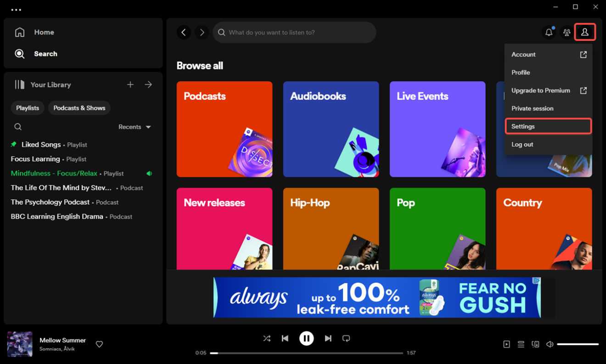This screenshot has height=364, width=606.
Task: Open Recents sort dropdown
Action: tap(135, 127)
